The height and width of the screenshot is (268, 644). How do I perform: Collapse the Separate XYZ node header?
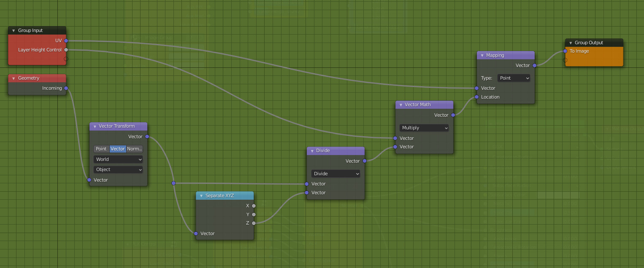point(200,196)
